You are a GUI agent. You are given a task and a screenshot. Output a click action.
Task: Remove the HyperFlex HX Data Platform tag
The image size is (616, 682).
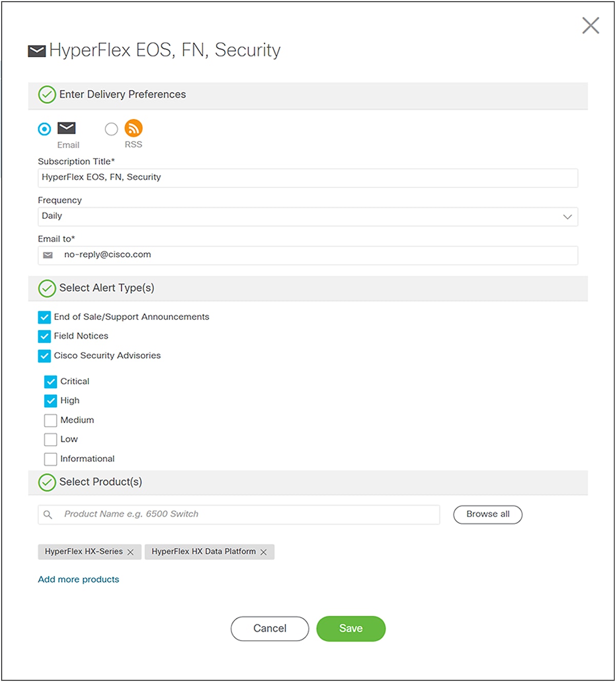pyautogui.click(x=263, y=552)
